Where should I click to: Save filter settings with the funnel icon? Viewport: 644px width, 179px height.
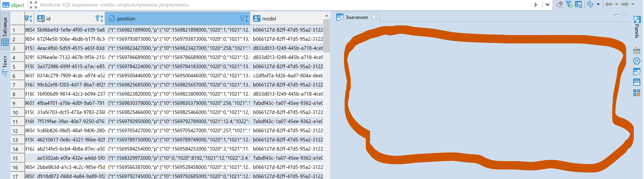tap(569, 5)
